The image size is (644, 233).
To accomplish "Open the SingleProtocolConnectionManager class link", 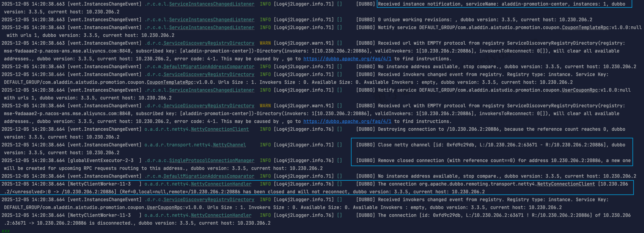I will tap(212, 160).
